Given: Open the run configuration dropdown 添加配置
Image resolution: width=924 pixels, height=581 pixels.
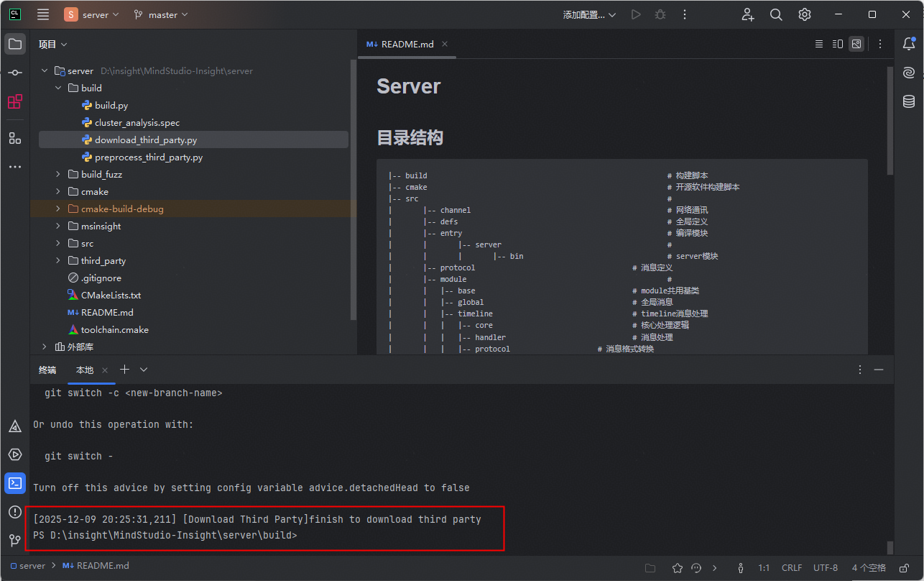Looking at the screenshot, I should click(x=589, y=14).
